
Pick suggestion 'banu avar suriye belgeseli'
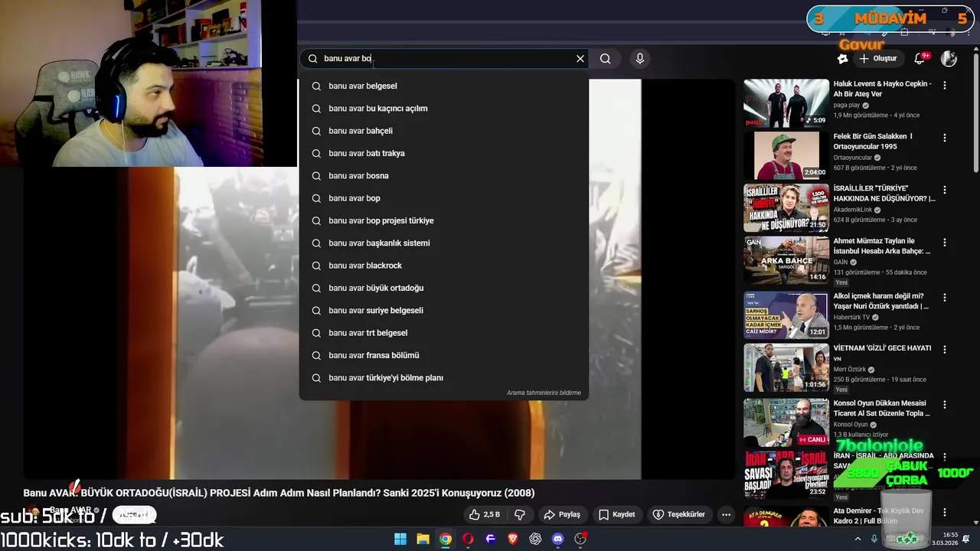tap(444, 311)
